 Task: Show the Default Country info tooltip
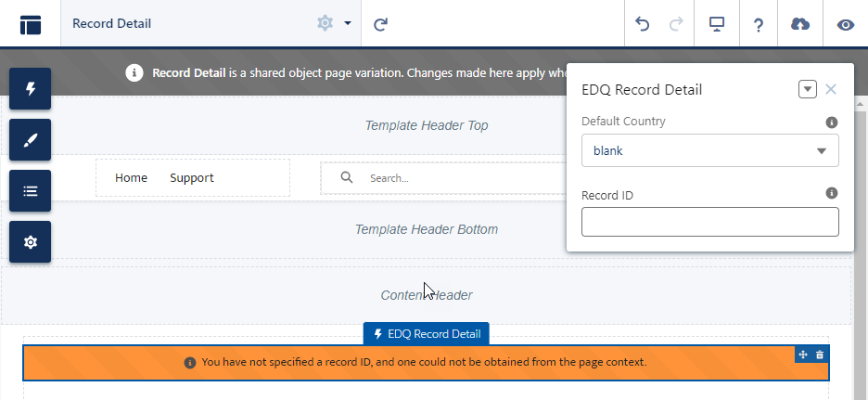tap(832, 123)
